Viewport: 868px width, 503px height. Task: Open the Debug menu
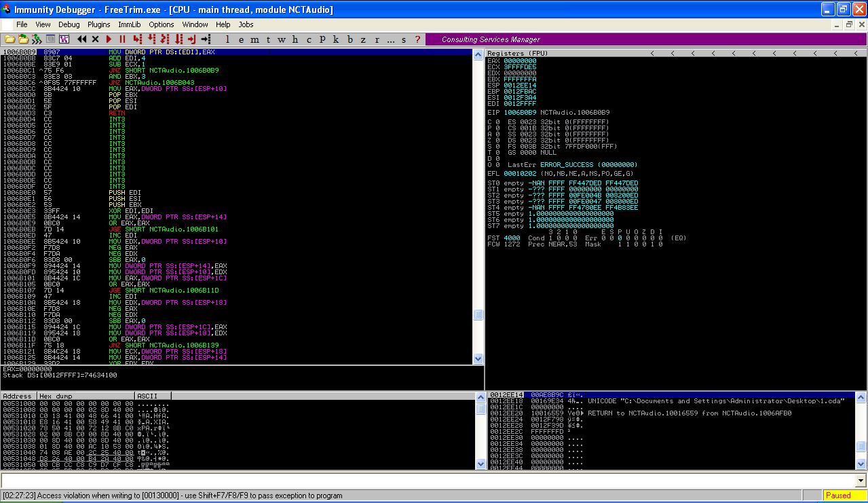[69, 24]
